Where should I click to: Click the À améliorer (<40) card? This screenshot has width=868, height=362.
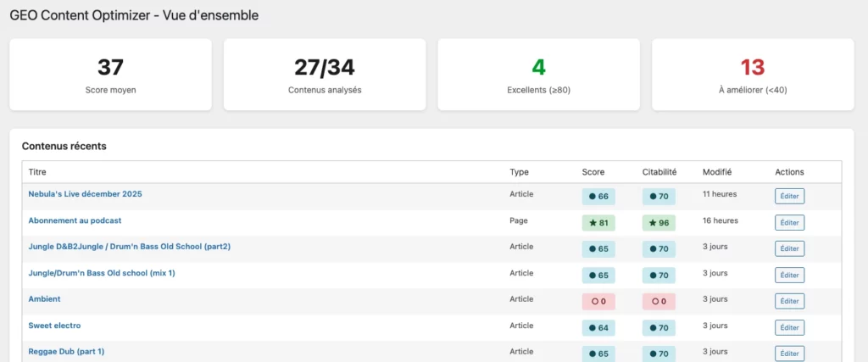753,75
